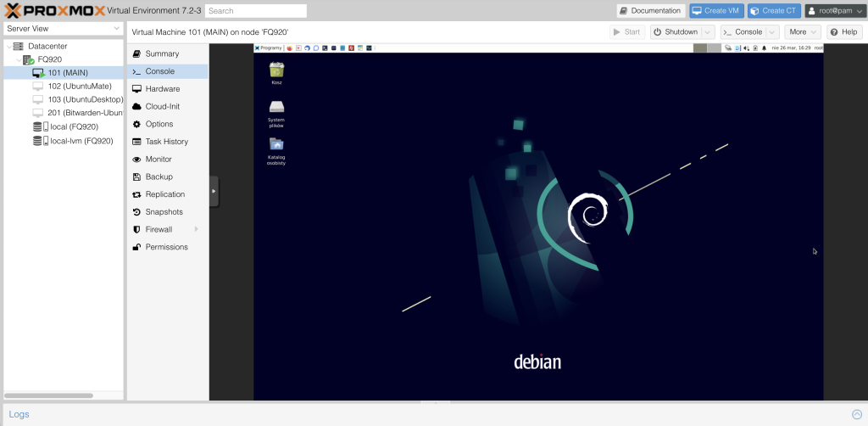
Task: Open the Hardware tab
Action: coord(162,89)
